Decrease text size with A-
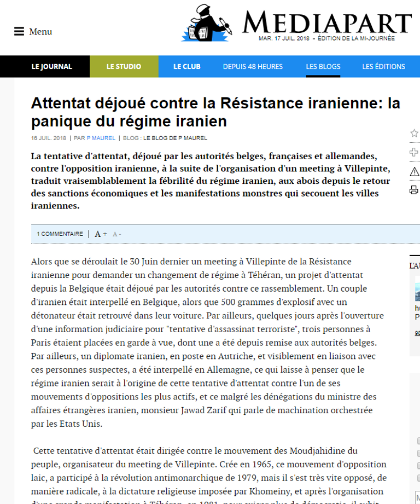Screen dimensions: 420x504 coord(116,234)
